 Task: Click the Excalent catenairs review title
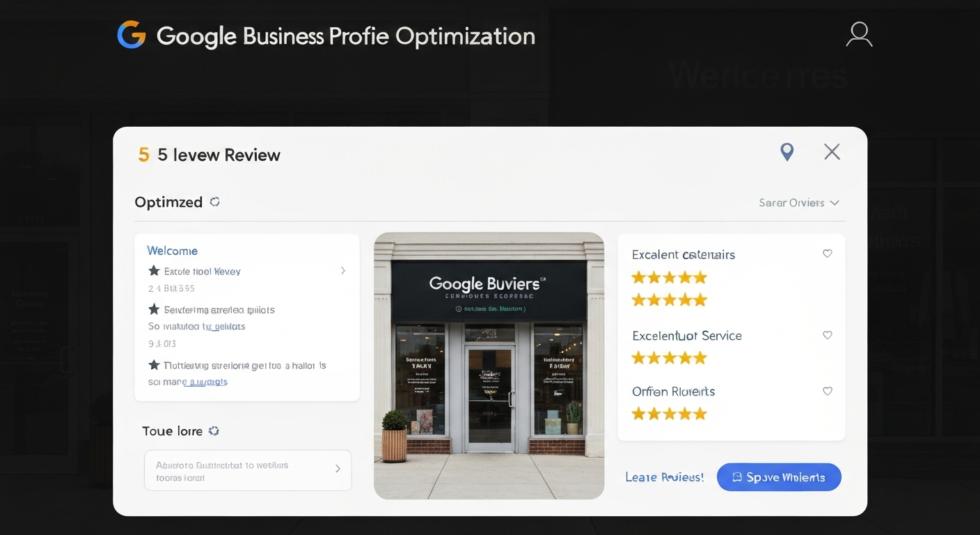[683, 255]
